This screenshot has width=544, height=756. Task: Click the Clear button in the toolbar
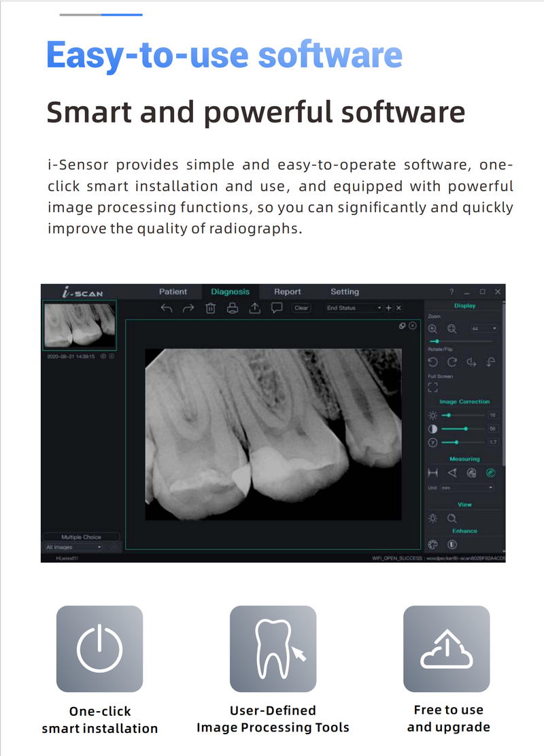click(301, 308)
